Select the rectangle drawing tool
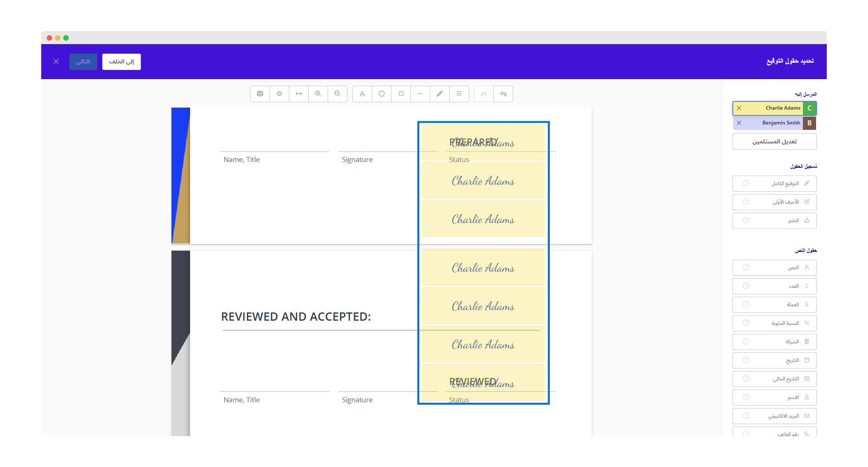868x467 pixels. (x=401, y=94)
